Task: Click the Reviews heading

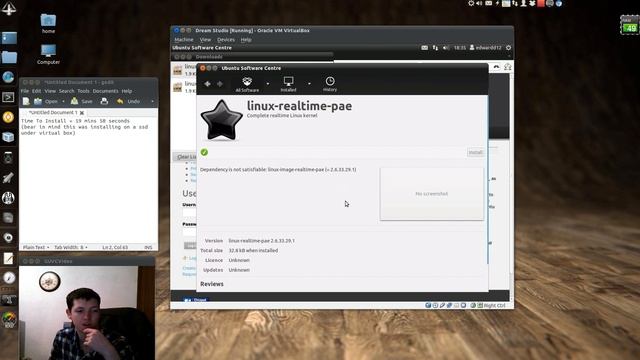Action: click(212, 284)
